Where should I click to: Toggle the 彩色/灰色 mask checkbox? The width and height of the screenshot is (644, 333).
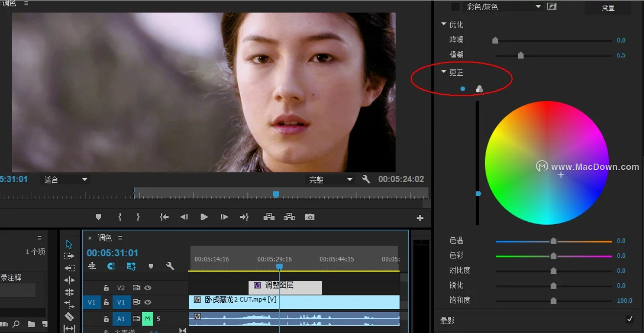click(455, 7)
